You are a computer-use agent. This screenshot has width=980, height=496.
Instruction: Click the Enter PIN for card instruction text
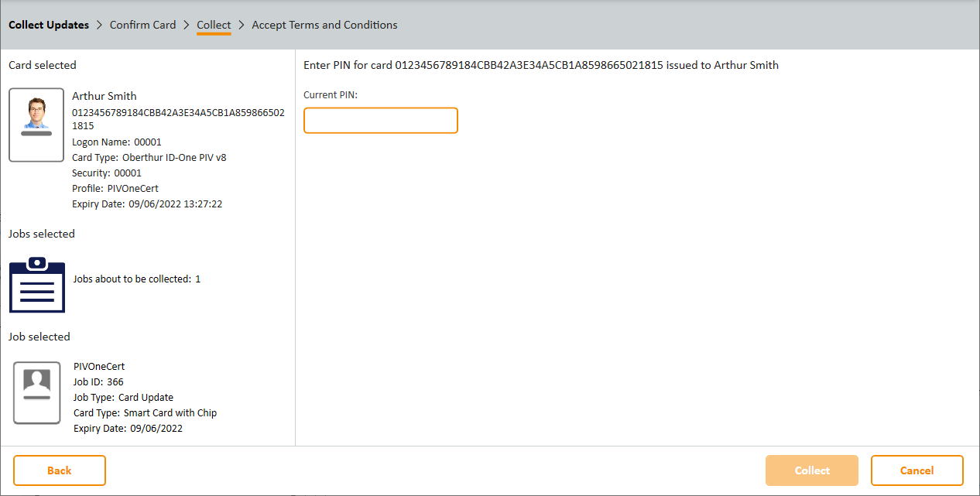pyautogui.click(x=540, y=65)
